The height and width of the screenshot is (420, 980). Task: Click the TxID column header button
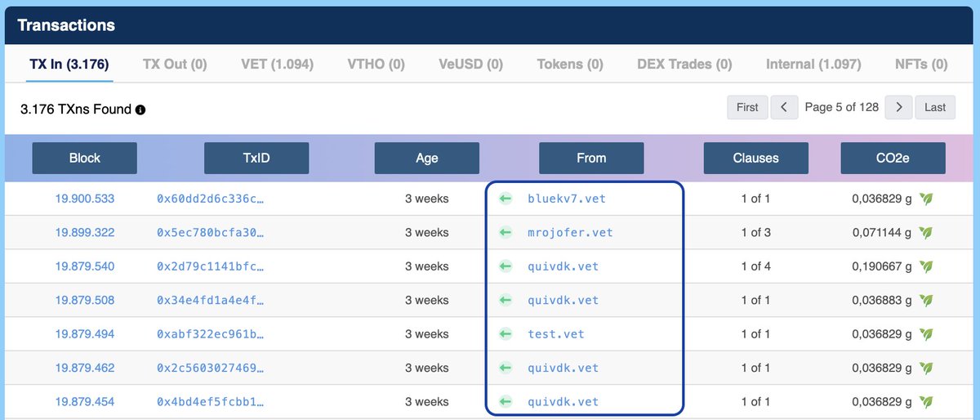(x=256, y=158)
